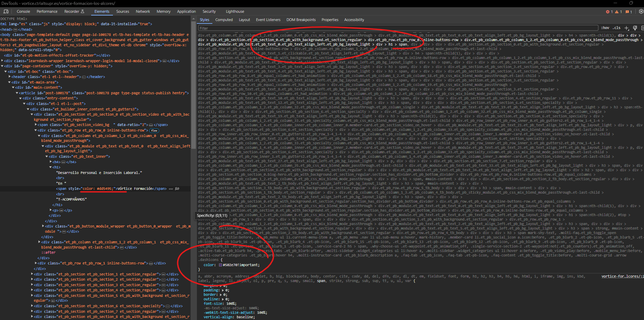Open the Application tab
This screenshot has width=644, height=320.
(x=186, y=11)
